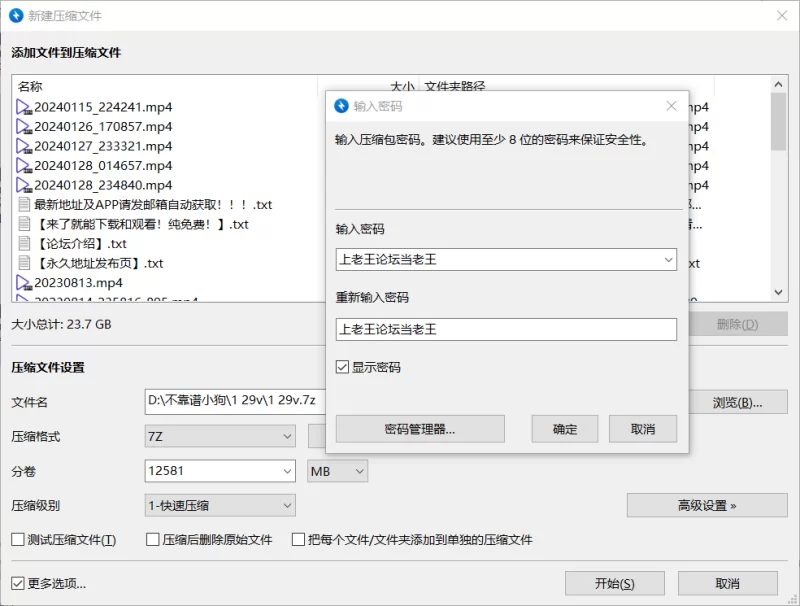Open the 输入密码 history dropdown arrow

[668, 260]
